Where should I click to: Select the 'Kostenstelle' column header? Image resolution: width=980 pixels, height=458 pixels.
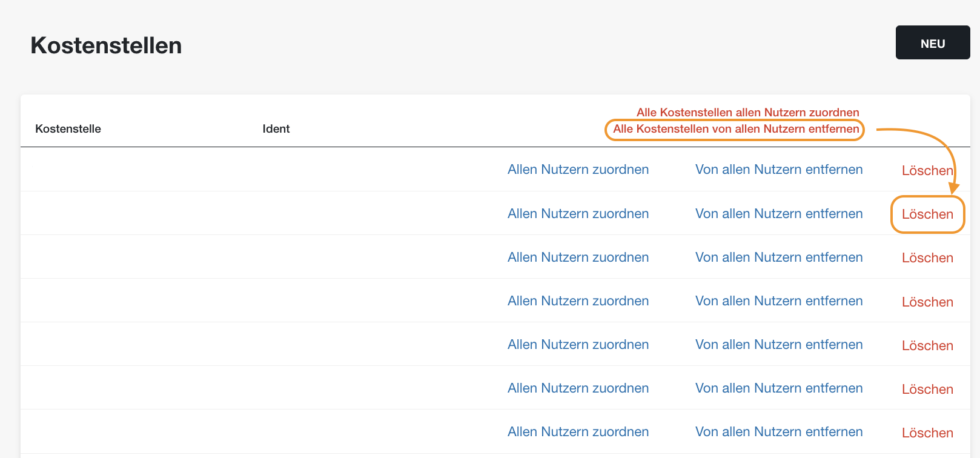[x=68, y=128]
